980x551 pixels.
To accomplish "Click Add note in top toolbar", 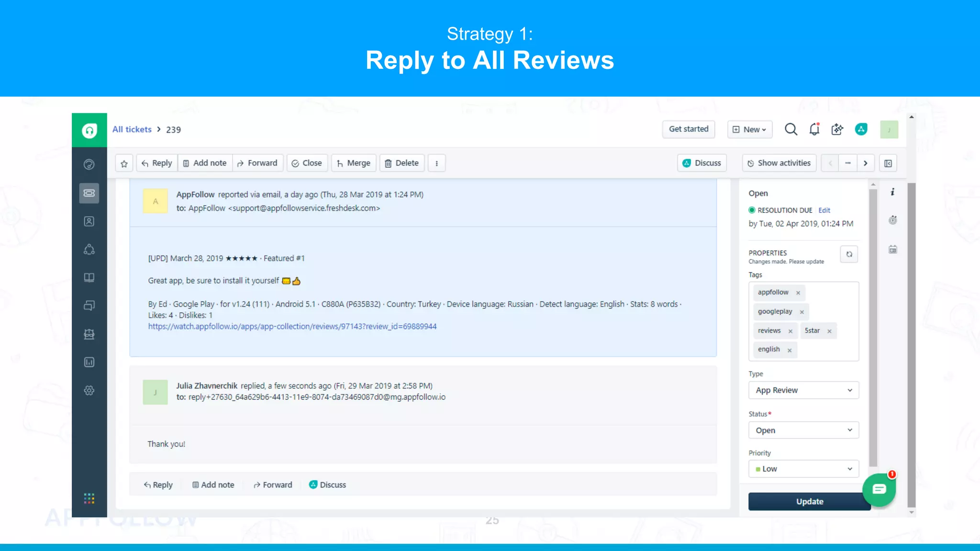I will click(205, 163).
